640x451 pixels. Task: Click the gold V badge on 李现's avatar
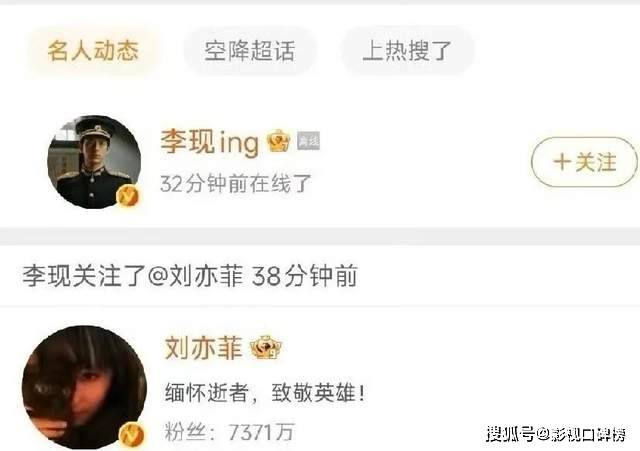128,196
